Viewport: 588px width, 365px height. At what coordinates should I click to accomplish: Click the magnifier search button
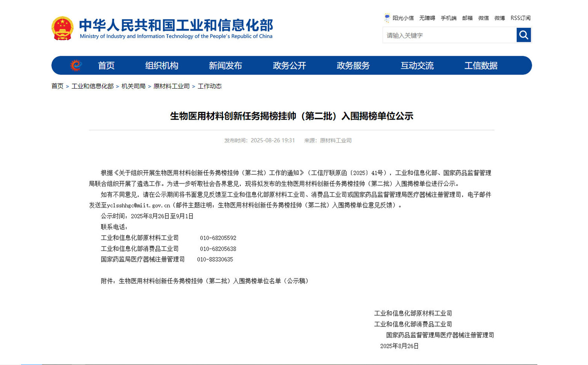[523, 35]
